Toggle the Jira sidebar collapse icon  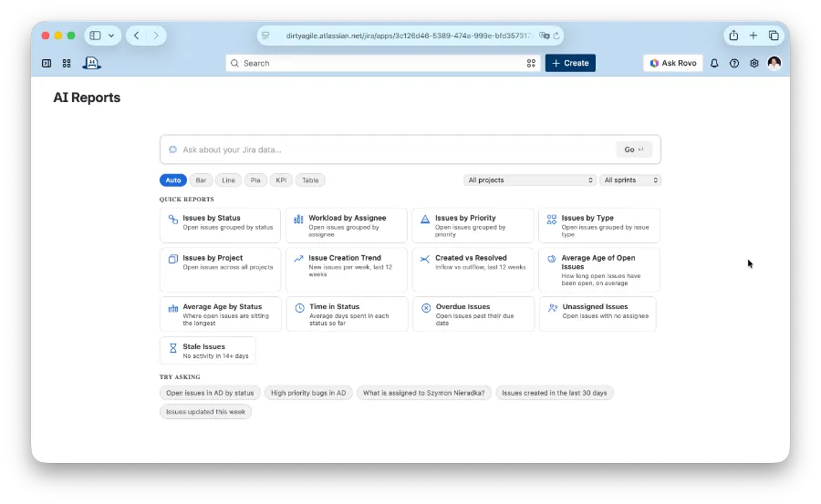(x=47, y=63)
